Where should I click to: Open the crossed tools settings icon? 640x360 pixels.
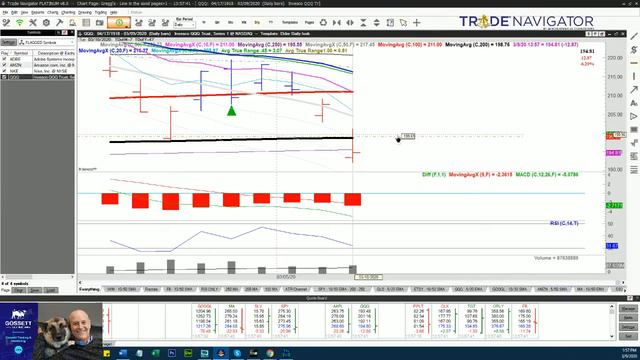click(x=33, y=23)
